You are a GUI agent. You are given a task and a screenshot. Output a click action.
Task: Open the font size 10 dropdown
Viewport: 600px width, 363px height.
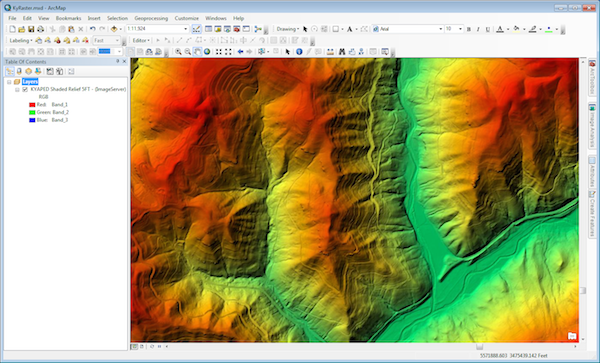460,29
